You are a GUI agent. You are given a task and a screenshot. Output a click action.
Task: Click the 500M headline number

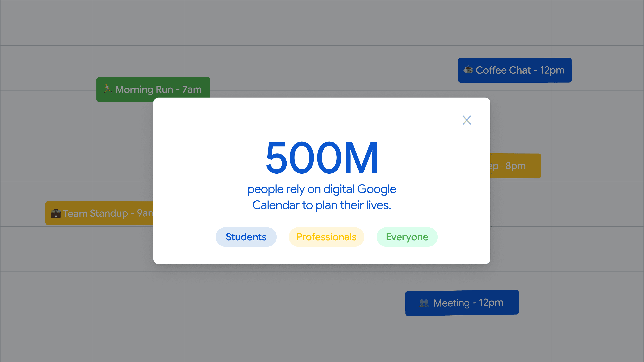pos(322,158)
